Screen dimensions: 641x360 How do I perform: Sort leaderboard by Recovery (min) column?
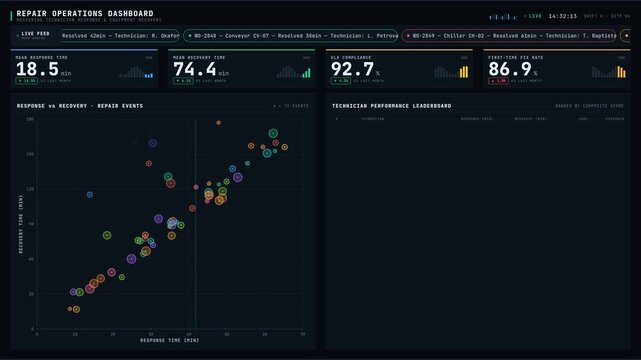pyautogui.click(x=531, y=119)
